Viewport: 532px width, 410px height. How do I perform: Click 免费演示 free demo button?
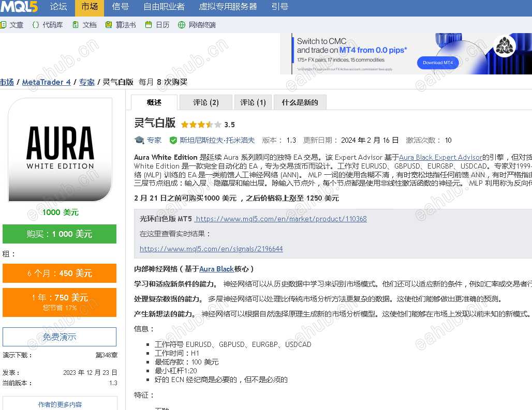click(60, 337)
